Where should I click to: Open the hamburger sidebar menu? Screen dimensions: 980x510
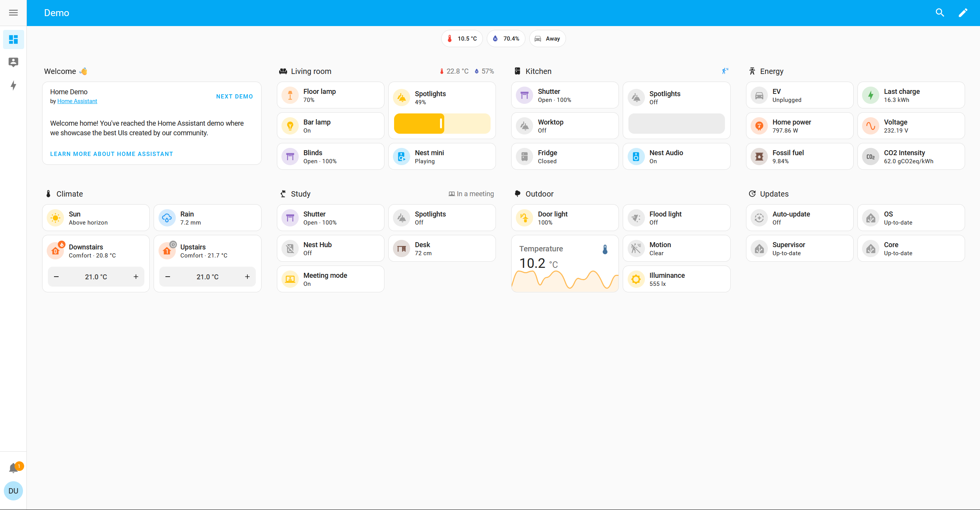pyautogui.click(x=13, y=13)
